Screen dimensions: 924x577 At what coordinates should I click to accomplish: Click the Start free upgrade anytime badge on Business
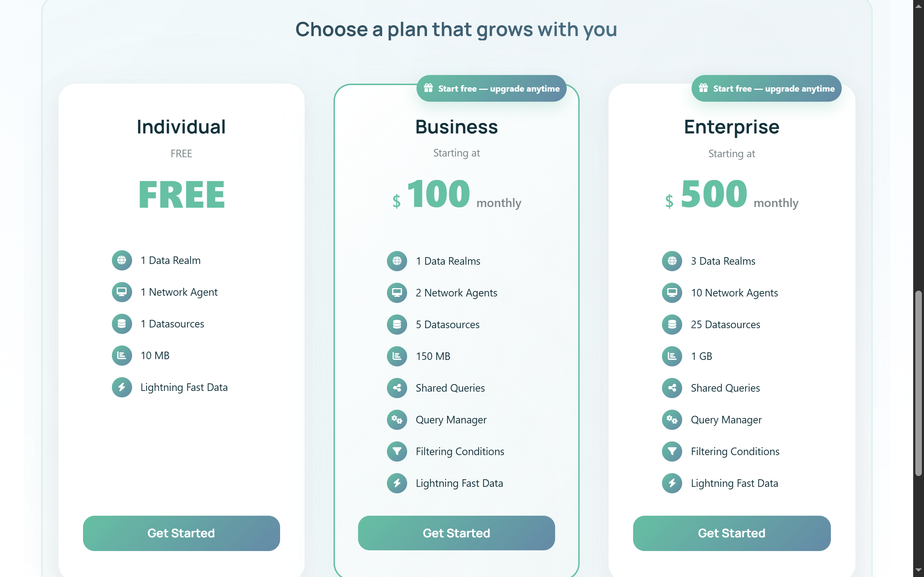pos(491,88)
